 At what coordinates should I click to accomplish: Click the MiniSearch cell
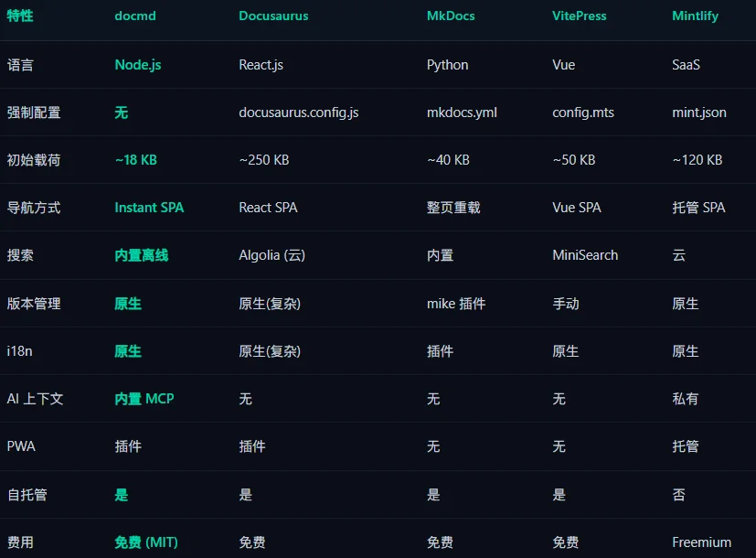tap(585, 255)
